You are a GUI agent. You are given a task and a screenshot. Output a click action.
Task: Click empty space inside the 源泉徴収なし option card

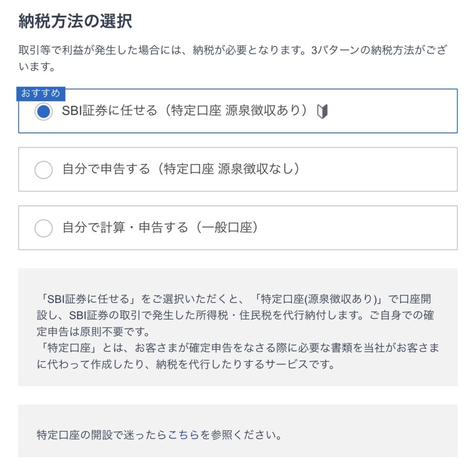click(x=381, y=169)
